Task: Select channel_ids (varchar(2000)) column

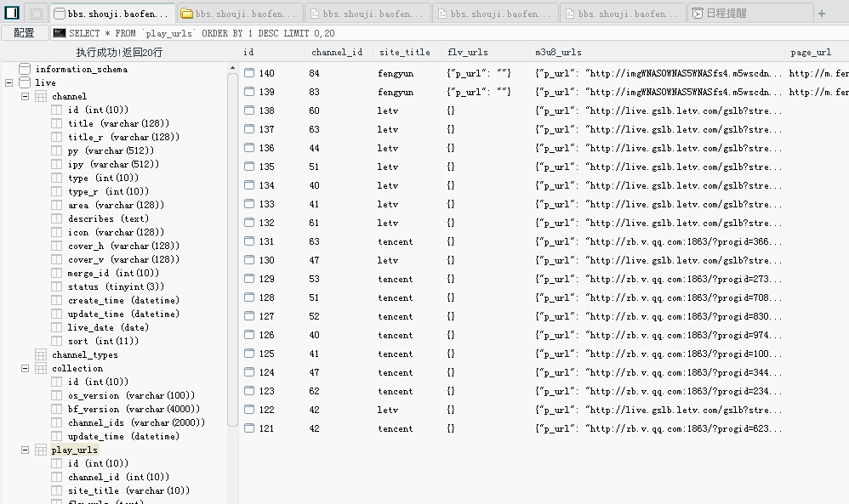Action: pyautogui.click(x=136, y=423)
